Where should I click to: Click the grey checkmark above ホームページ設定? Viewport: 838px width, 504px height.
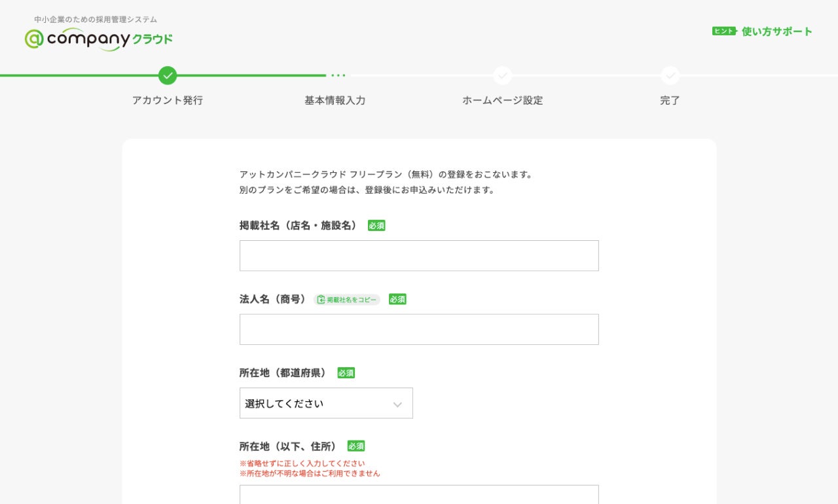[503, 76]
